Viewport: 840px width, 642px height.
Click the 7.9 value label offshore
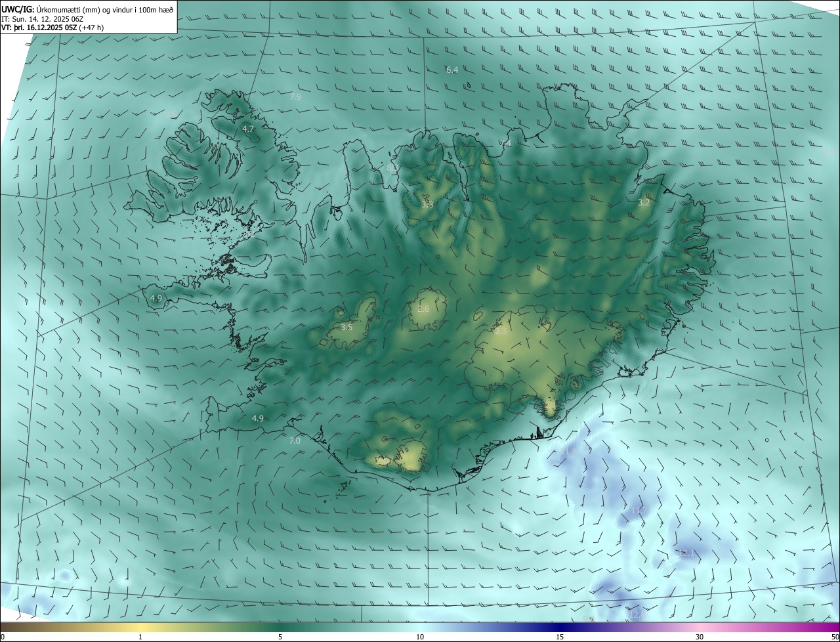[x=295, y=97]
